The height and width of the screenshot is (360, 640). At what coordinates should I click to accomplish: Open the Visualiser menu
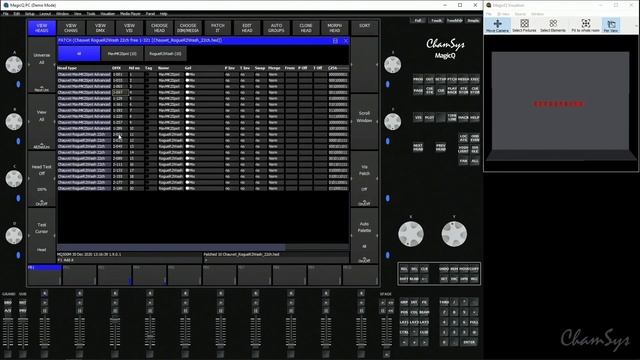click(108, 14)
